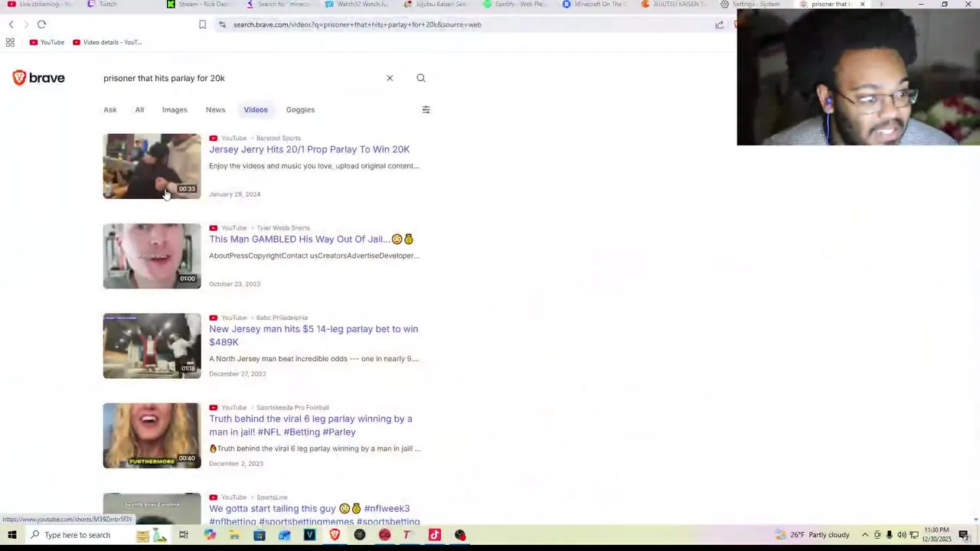This screenshot has width=980, height=551.
Task: Open File Explorer from the taskbar
Action: point(234,535)
